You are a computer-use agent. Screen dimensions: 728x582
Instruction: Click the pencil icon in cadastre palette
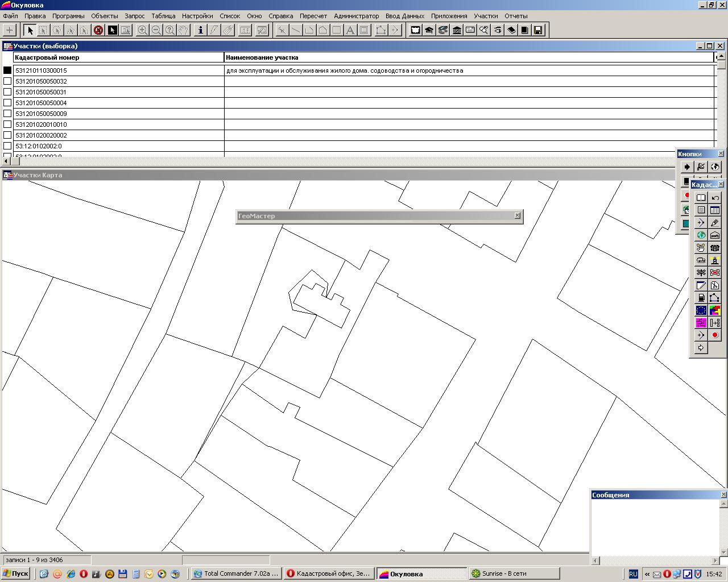[x=715, y=223]
